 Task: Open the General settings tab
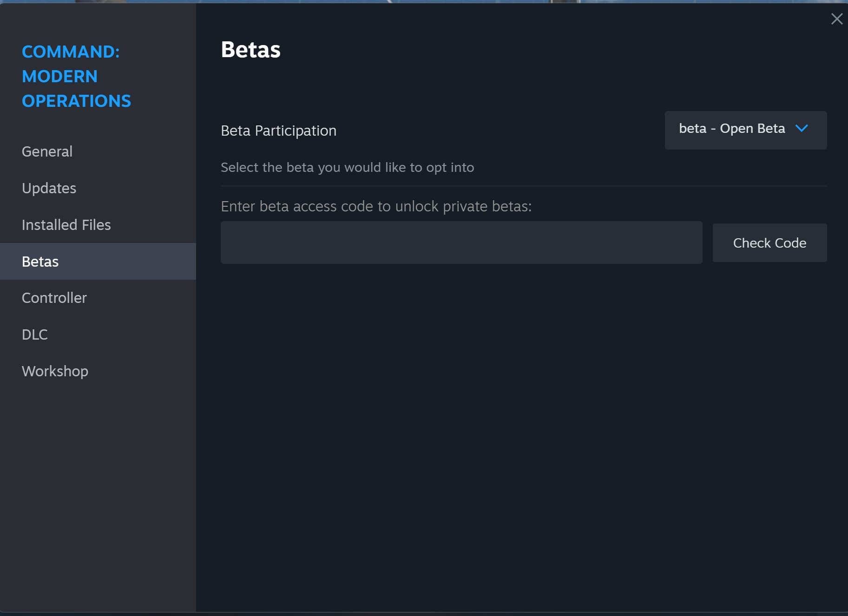click(98, 151)
